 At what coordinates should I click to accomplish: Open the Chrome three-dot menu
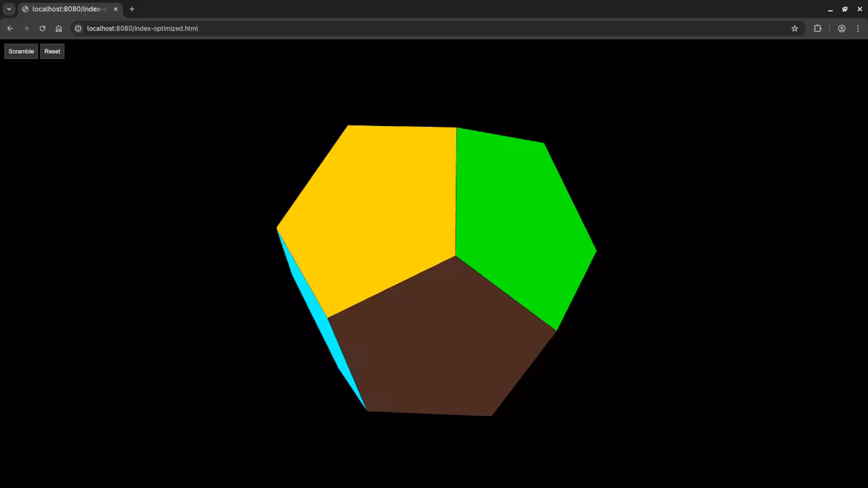(859, 28)
